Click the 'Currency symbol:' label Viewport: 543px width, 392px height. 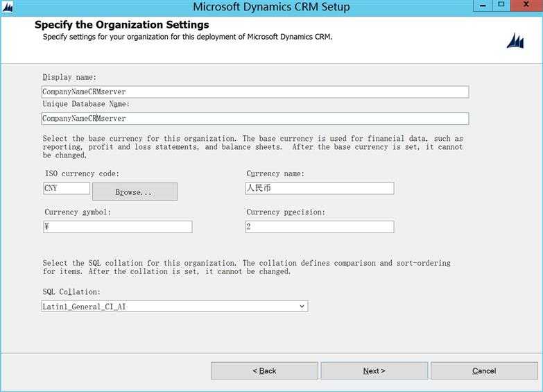78,212
